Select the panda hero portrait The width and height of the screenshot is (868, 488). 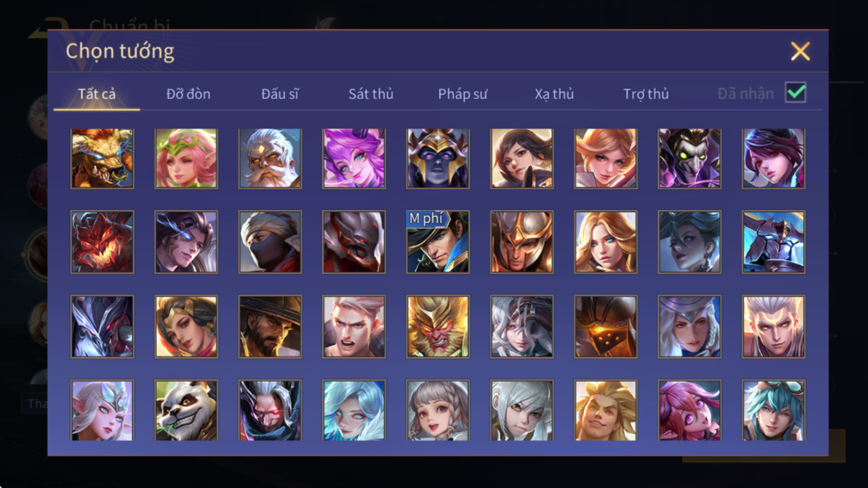coord(186,410)
